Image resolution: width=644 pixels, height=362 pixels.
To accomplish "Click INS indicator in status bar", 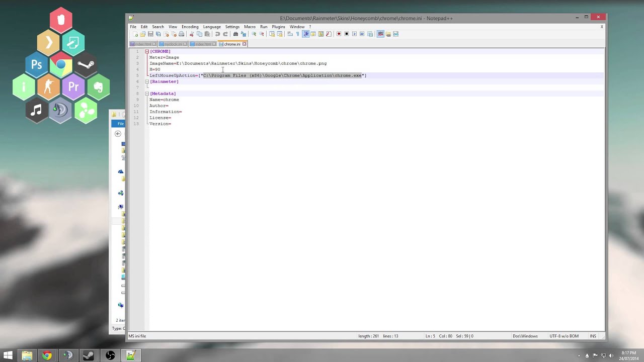I will [593, 336].
